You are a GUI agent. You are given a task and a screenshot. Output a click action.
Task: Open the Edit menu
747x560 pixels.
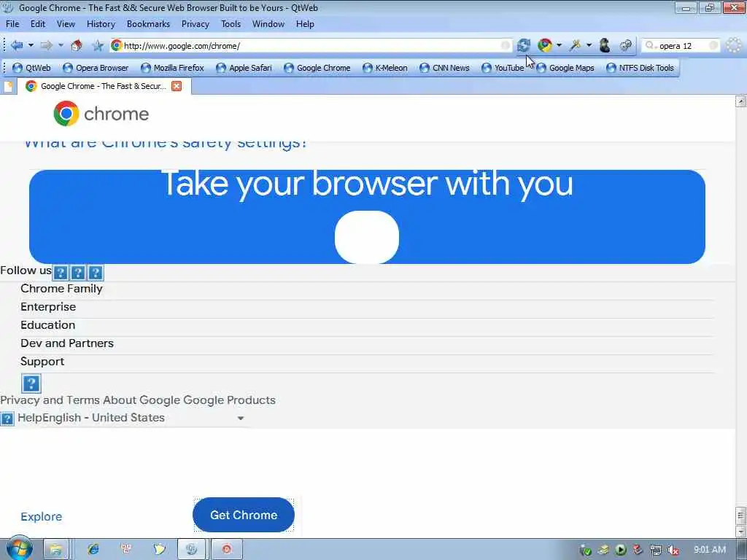38,24
